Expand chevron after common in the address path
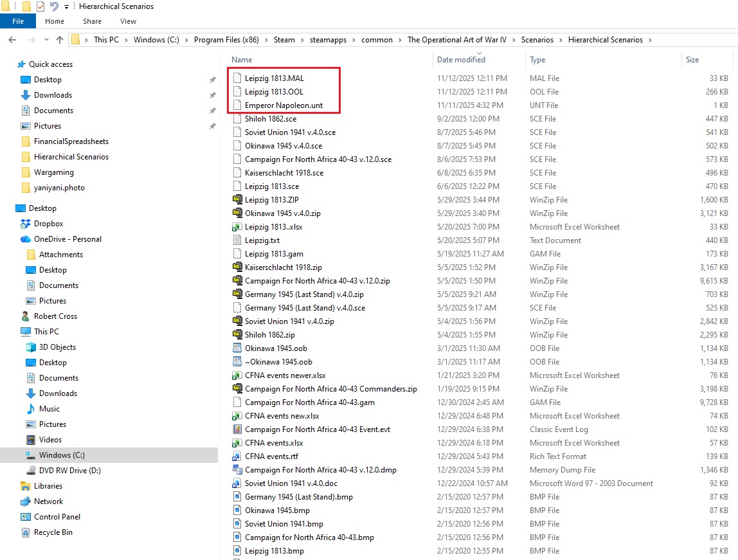The image size is (738, 560). 400,40
